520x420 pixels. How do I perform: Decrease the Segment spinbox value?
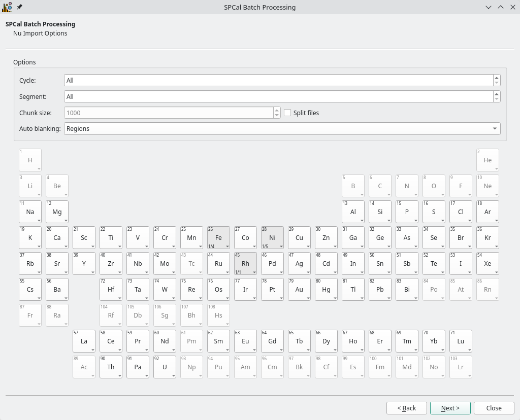coord(497,99)
